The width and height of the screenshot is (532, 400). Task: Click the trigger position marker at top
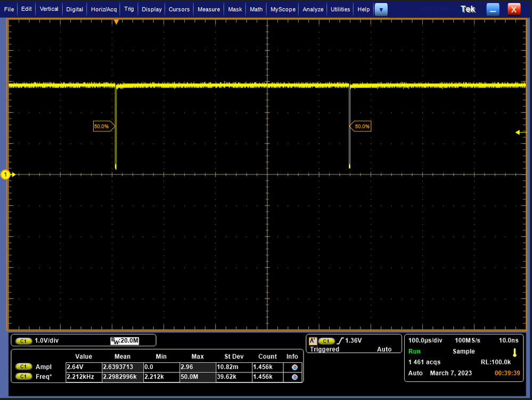coord(116,22)
